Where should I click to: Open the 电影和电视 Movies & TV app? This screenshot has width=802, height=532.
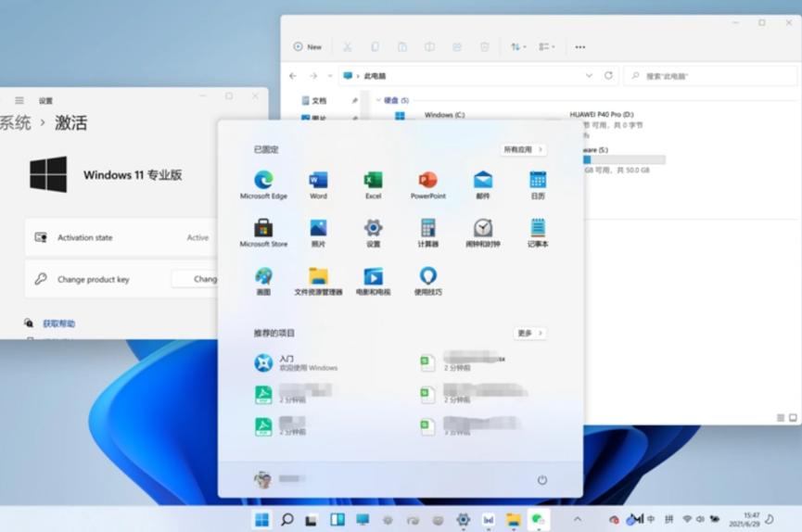click(373, 281)
